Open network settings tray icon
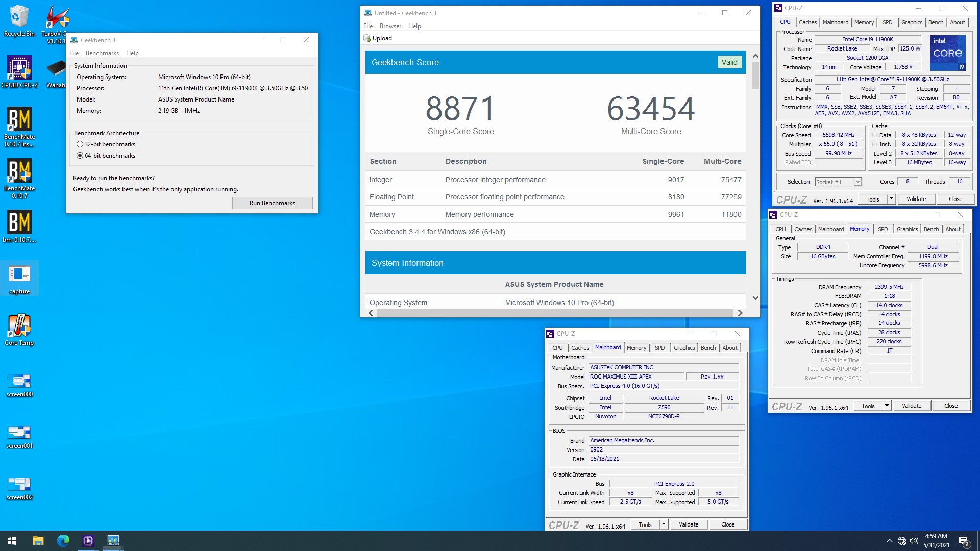Viewport: 980px width, 551px height. 902,541
